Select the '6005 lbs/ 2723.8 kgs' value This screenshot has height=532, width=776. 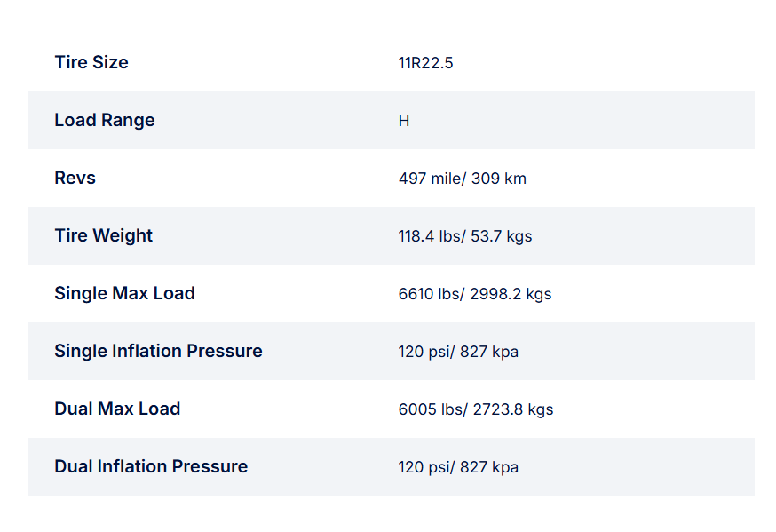(476, 409)
